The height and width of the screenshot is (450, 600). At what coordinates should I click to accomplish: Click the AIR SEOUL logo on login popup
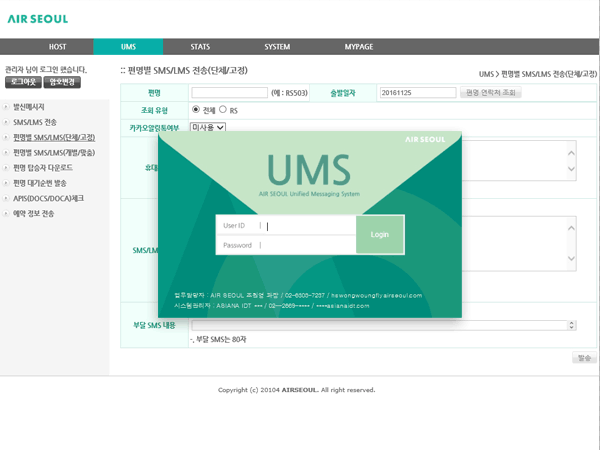[x=425, y=140]
